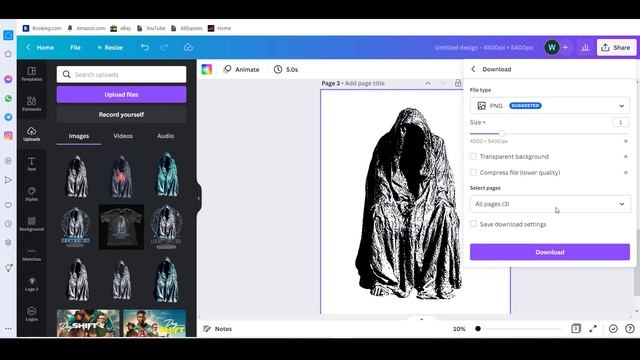This screenshot has width=640, height=360.
Task: Click the W account avatar
Action: (x=552, y=47)
